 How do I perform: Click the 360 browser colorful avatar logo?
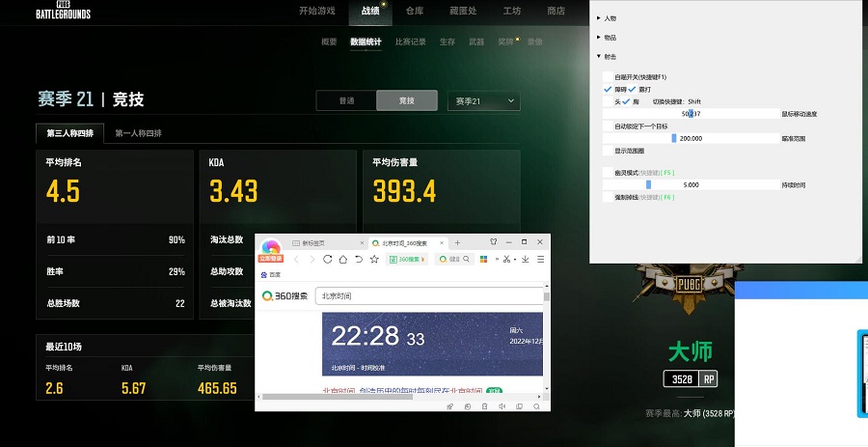tap(271, 246)
